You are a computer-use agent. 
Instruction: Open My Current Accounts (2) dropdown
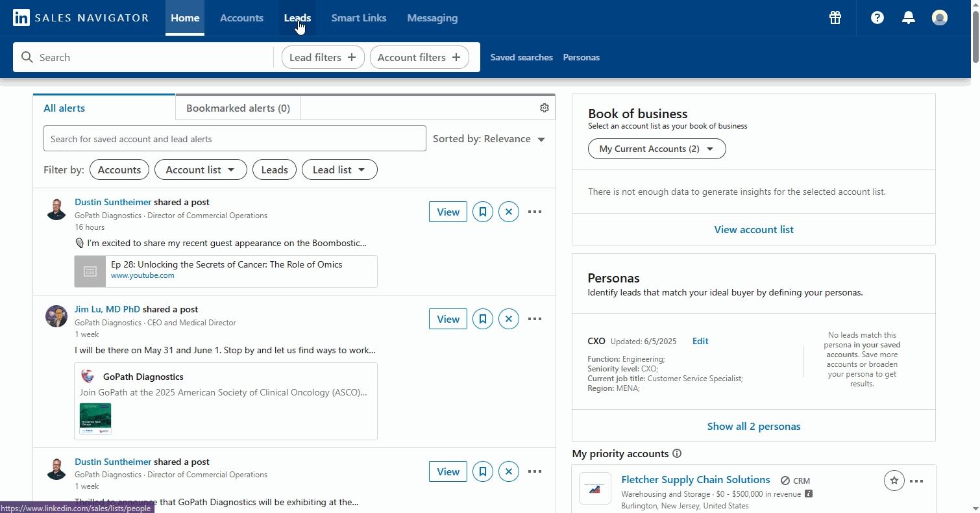pos(657,149)
